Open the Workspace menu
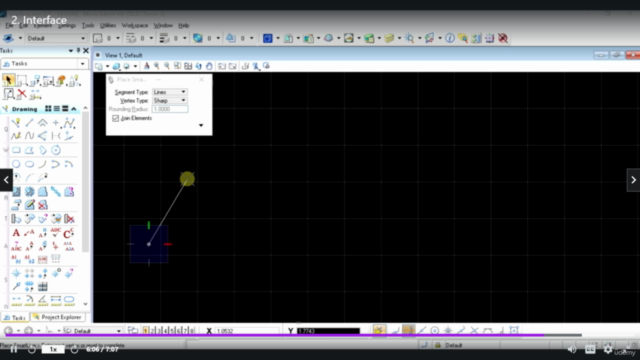This screenshot has width=640, height=360. click(135, 25)
